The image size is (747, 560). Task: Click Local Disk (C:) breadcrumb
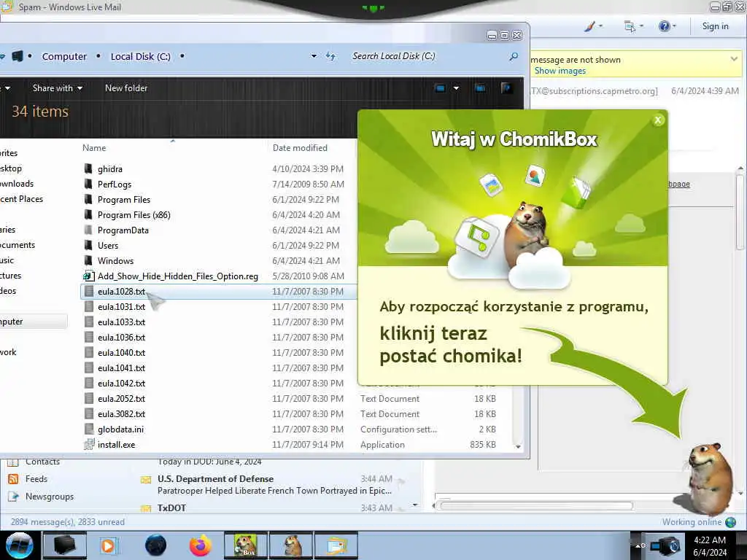point(141,56)
